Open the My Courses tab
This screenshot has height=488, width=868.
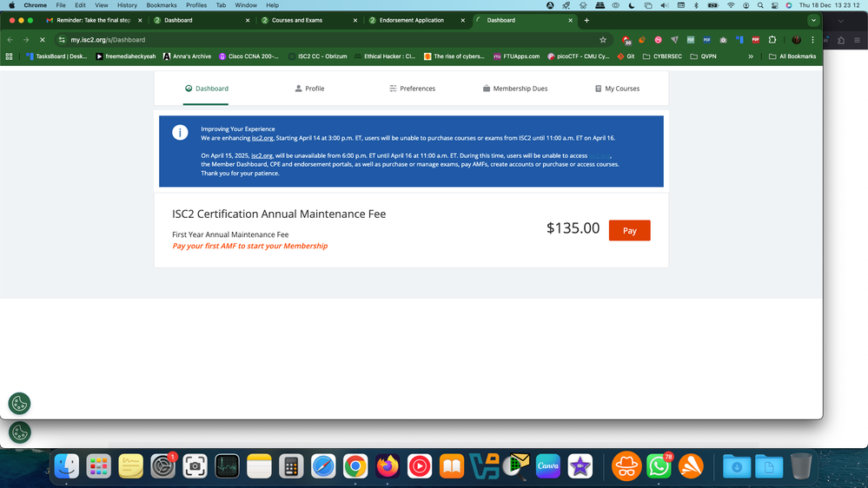(x=617, y=89)
